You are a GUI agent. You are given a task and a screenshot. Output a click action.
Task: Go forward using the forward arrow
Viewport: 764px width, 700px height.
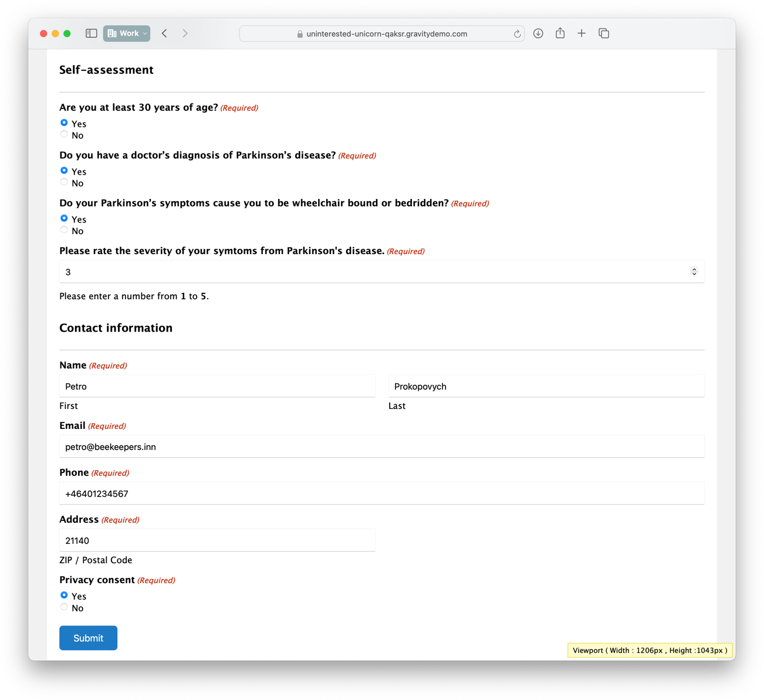tap(185, 33)
